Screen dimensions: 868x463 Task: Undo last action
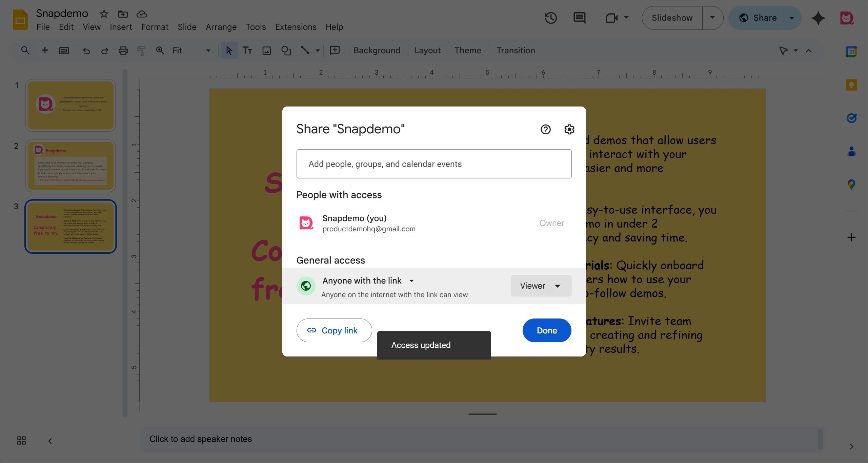(86, 51)
